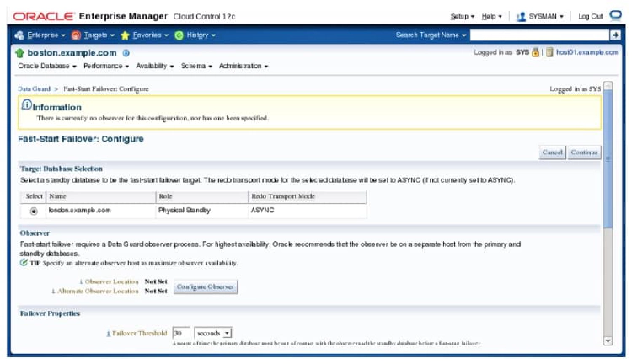Open the Schema menu
Image resolution: width=632 pixels, height=364 pixels.
pyautogui.click(x=196, y=66)
